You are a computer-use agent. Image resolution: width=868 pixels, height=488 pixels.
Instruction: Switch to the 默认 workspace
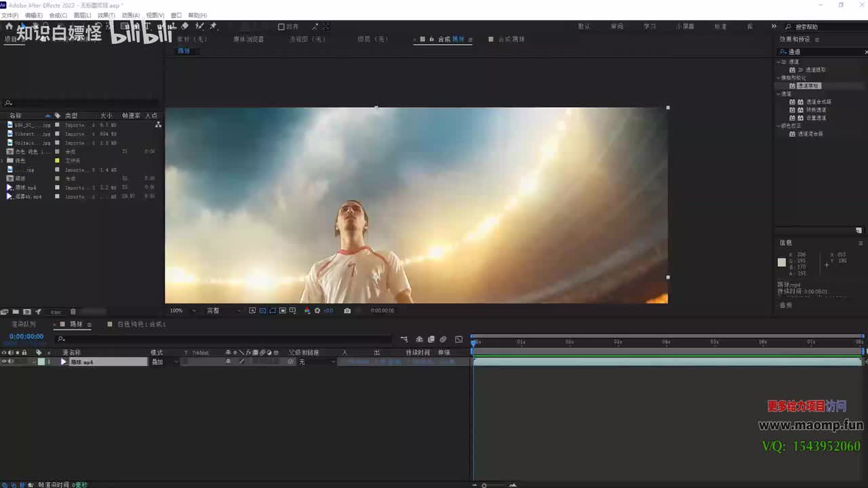pos(584,26)
